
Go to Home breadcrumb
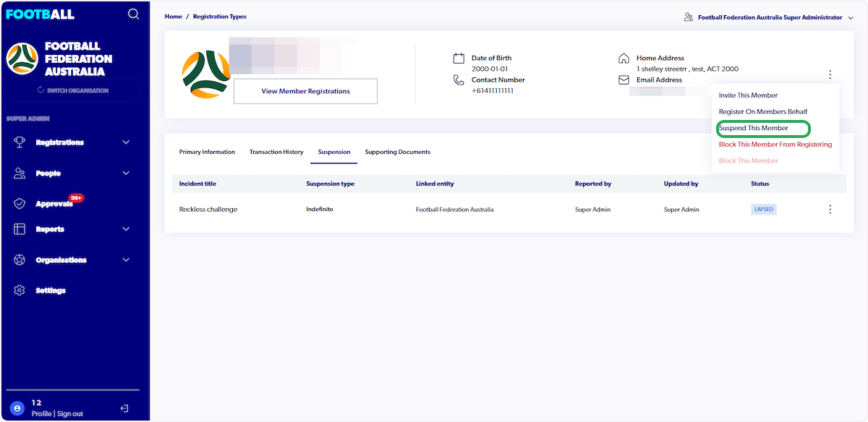click(x=174, y=17)
